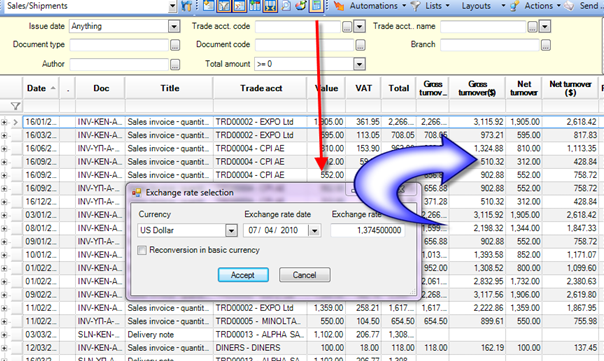Toggle the filter panel toolbar icon
604x361 pixels.
point(224,6)
